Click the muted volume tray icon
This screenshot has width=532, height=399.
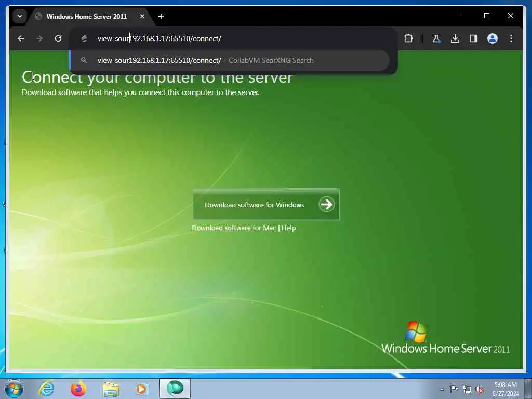coord(480,389)
